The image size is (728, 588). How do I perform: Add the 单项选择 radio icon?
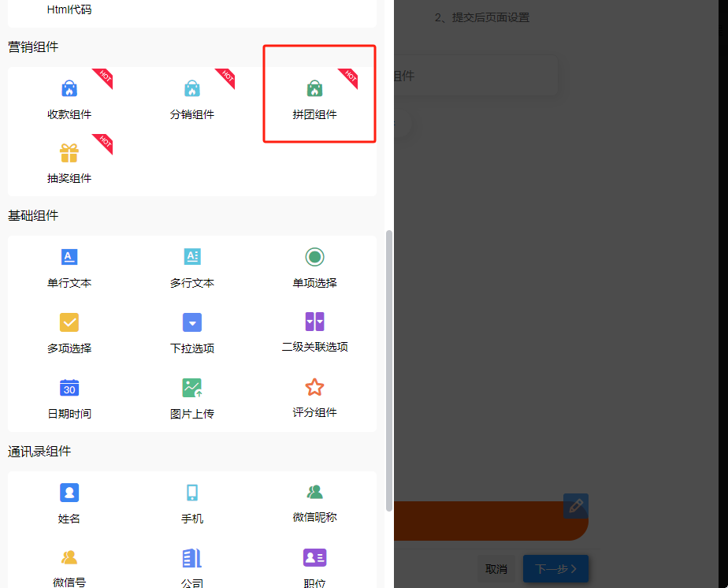[315, 257]
